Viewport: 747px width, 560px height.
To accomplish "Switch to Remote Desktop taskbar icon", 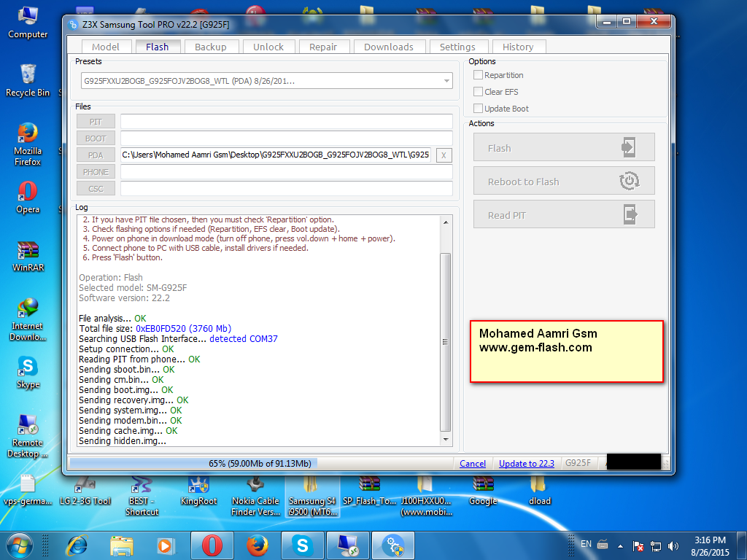I will (348, 545).
